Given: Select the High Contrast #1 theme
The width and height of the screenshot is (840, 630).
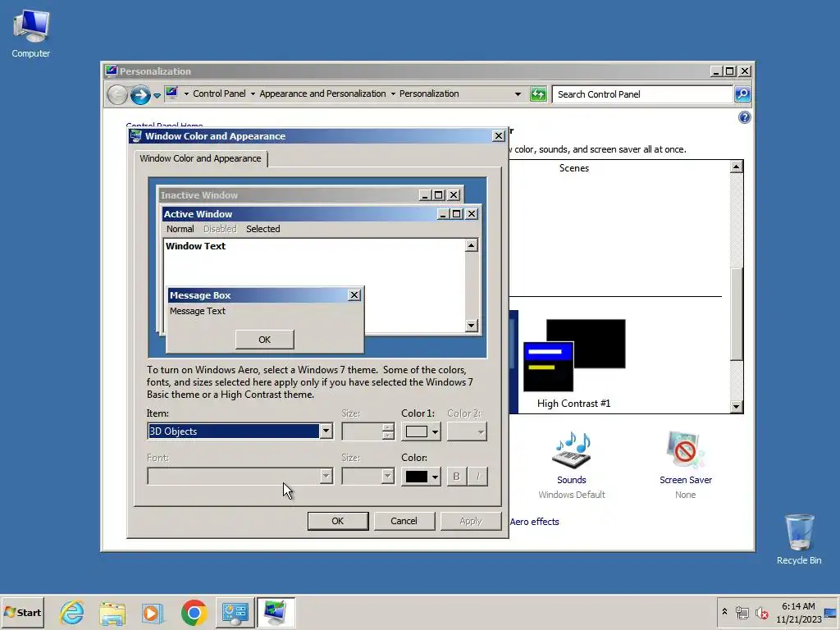Looking at the screenshot, I should pos(573,364).
